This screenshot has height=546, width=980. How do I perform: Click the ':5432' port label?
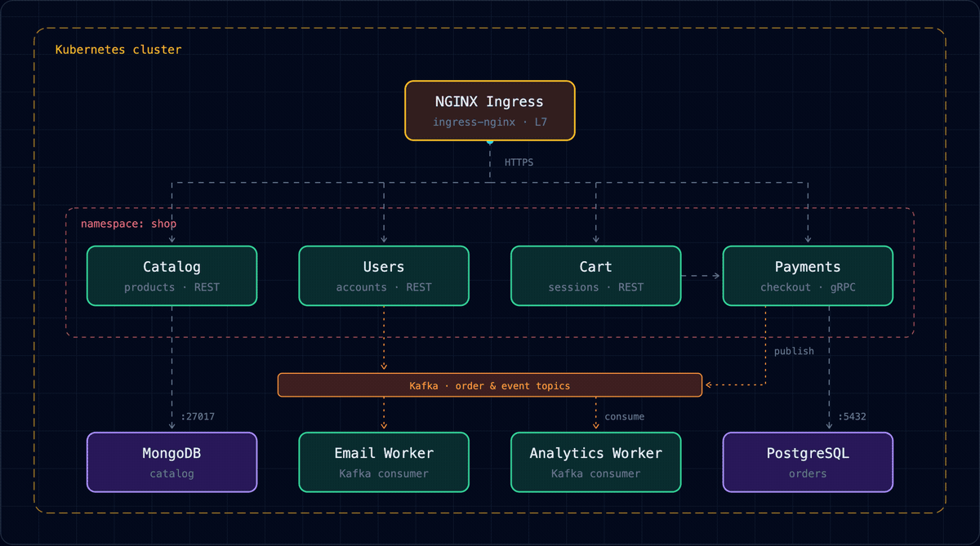click(852, 416)
